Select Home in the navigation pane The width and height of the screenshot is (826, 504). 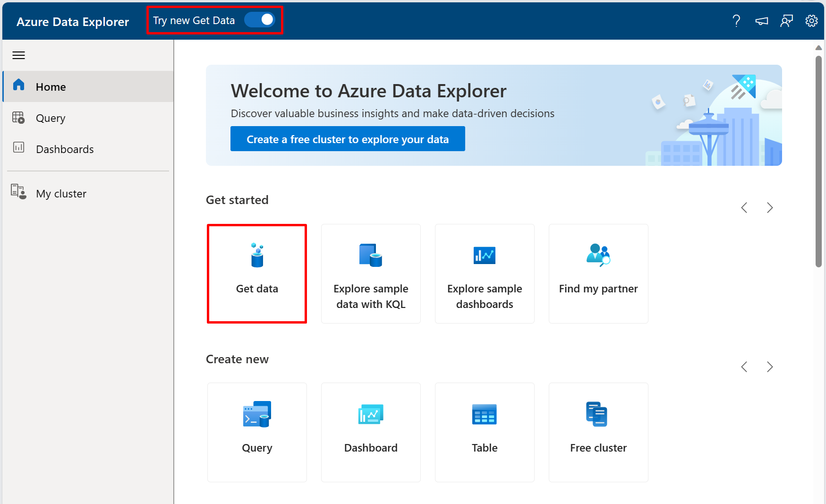click(x=88, y=86)
